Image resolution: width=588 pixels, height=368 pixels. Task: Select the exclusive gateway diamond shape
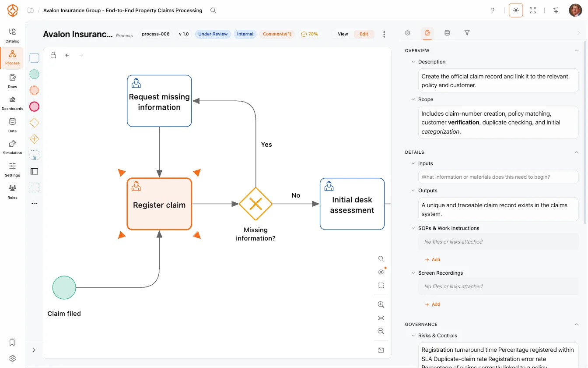[x=34, y=123]
